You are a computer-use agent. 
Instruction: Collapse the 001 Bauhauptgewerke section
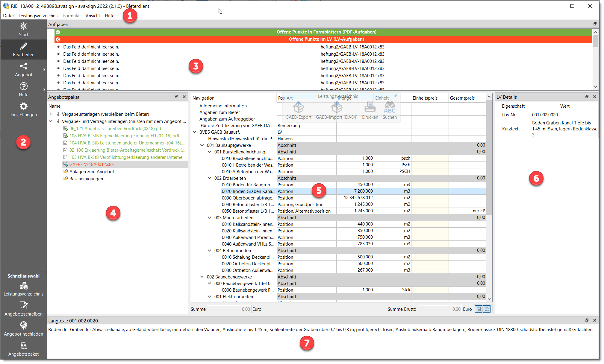point(202,145)
